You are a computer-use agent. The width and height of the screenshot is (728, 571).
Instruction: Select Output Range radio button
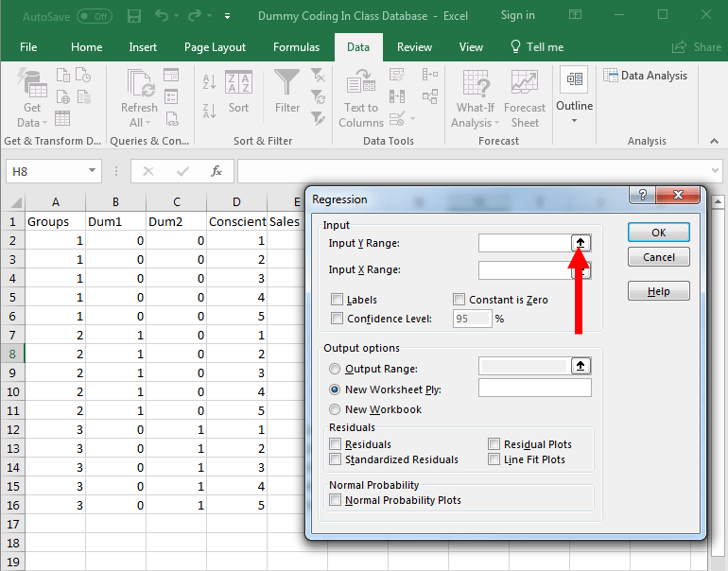tap(335, 369)
